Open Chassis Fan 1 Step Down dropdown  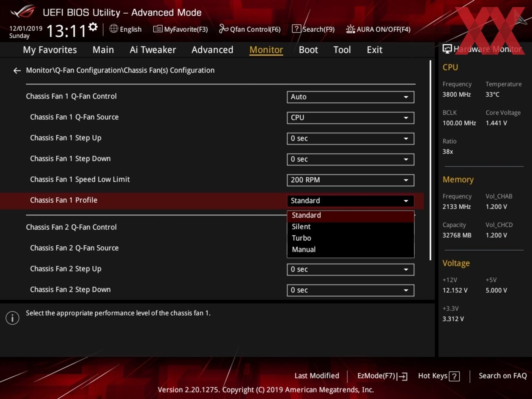[350, 159]
